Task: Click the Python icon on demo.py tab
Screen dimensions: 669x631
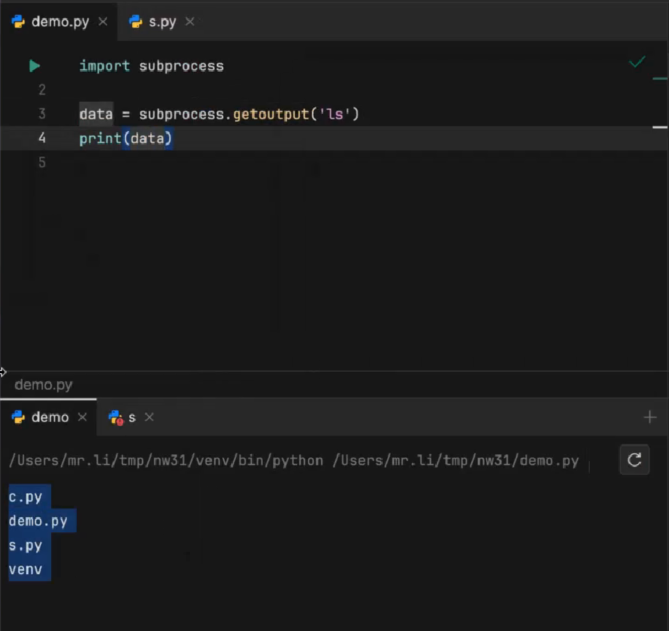Action: coord(18,21)
